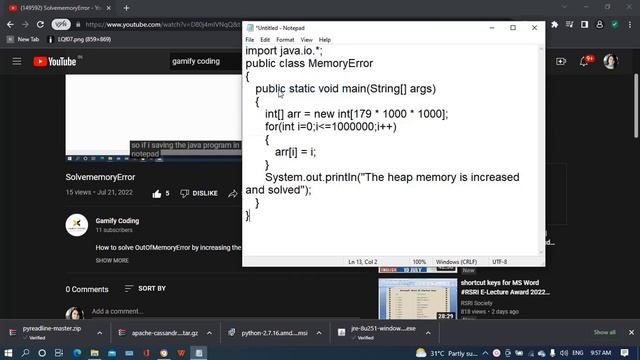Click the 9:57 AM taskbar clock

point(601,353)
